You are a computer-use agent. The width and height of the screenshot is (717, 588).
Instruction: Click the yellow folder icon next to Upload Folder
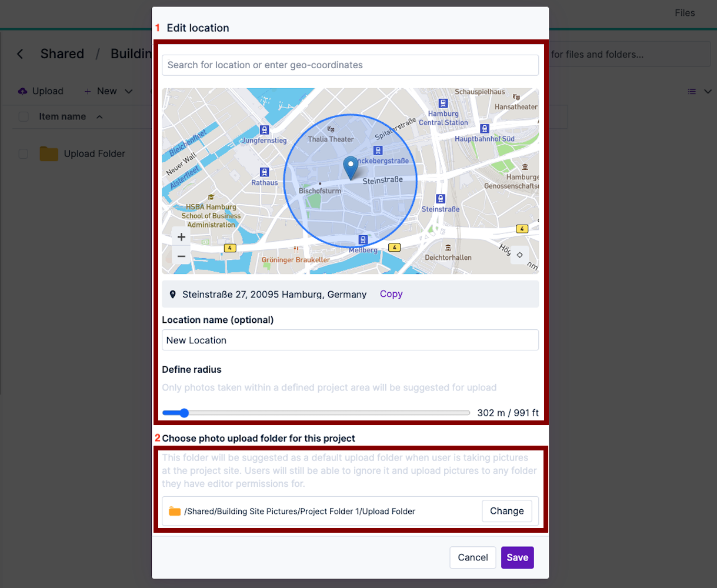coord(49,153)
